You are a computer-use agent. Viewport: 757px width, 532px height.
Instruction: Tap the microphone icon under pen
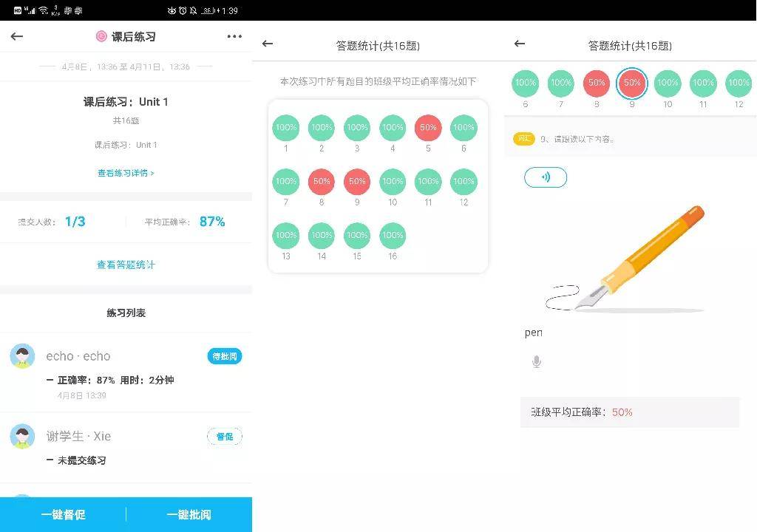point(537,361)
